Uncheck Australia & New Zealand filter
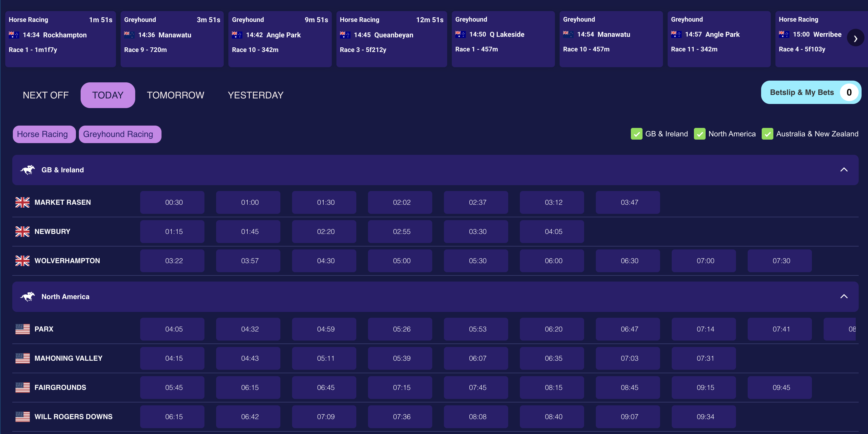The width and height of the screenshot is (868, 434). 768,134
